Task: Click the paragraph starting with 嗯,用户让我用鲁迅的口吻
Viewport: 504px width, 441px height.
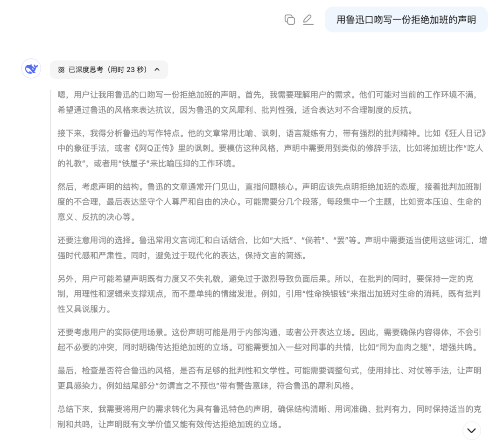Action: click(x=267, y=103)
